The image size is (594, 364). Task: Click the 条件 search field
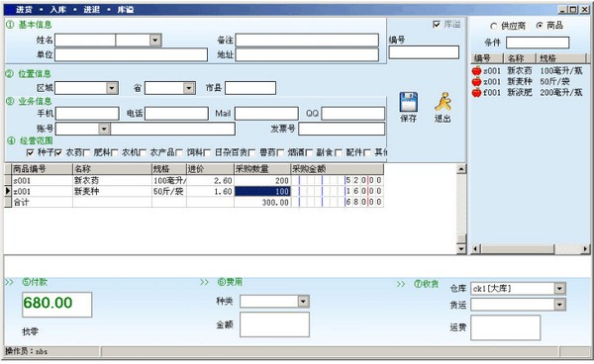538,43
